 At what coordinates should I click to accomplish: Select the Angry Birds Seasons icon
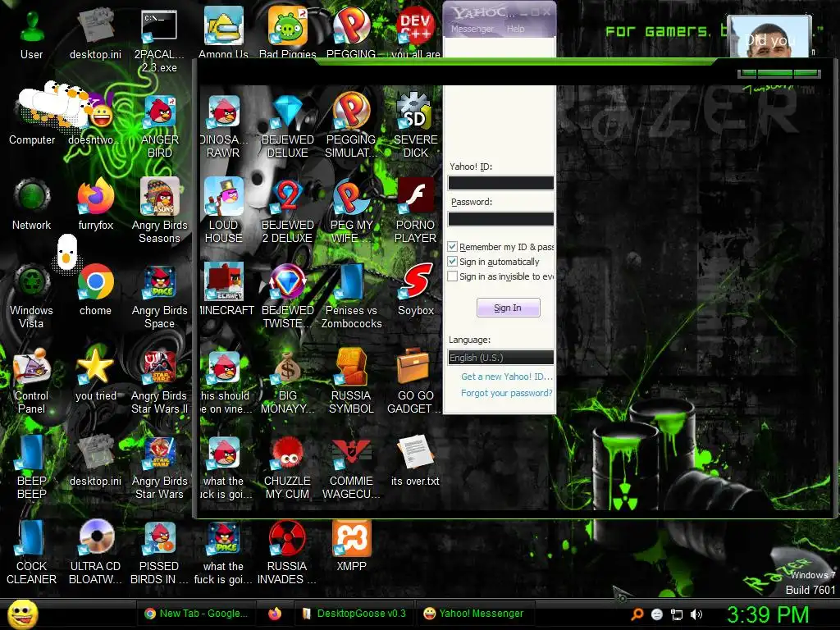[160, 211]
